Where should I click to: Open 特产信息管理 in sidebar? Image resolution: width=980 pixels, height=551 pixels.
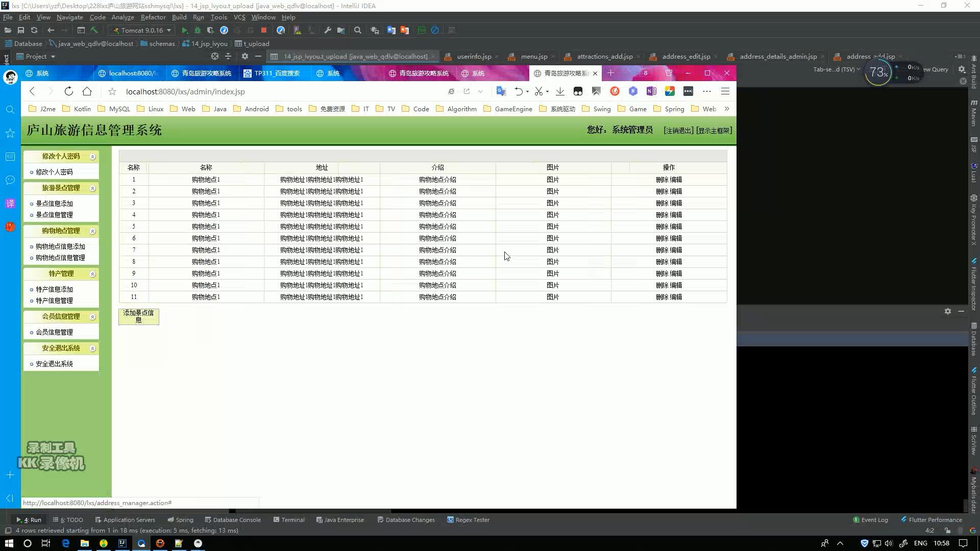[54, 300]
